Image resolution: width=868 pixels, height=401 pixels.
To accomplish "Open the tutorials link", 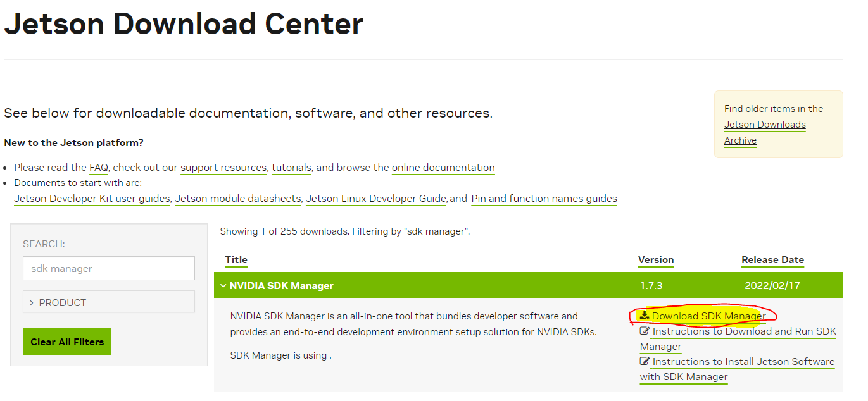I will (x=291, y=168).
